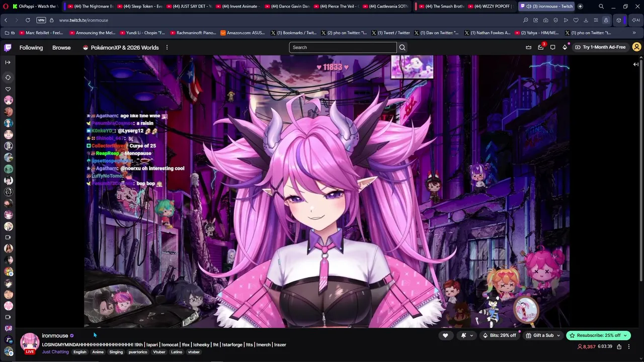
Task: Open Prime loot crown icon
Action: pyautogui.click(x=528, y=47)
